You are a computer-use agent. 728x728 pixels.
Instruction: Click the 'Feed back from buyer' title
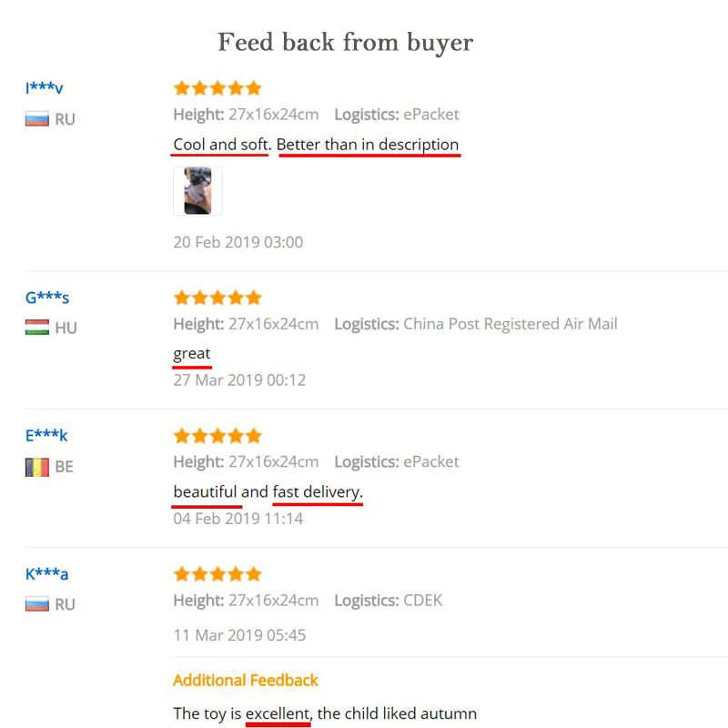(x=345, y=42)
